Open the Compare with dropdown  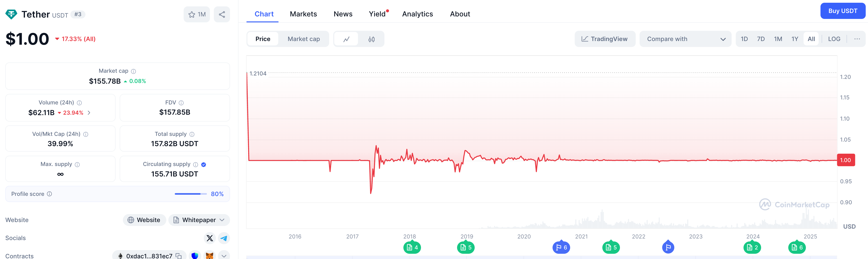[x=685, y=39]
